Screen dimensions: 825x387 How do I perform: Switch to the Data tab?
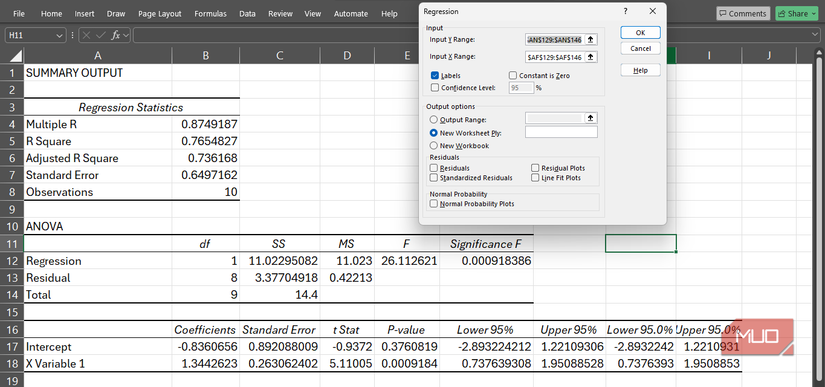coord(247,14)
